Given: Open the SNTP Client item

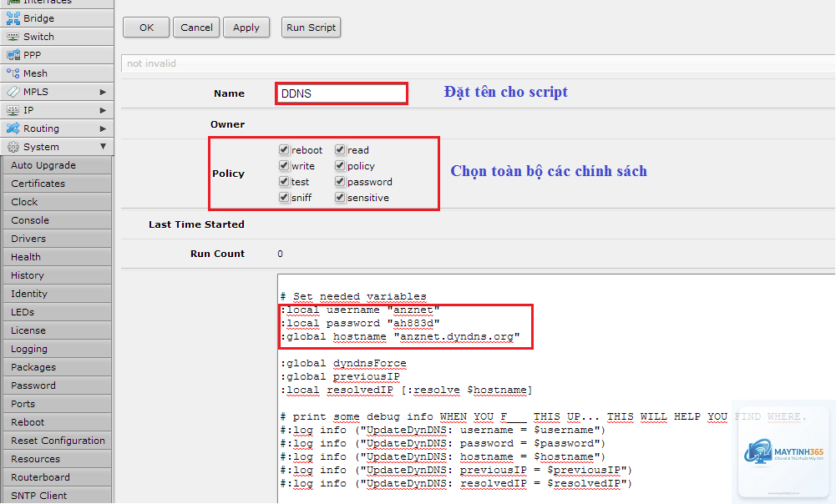Looking at the screenshot, I should coord(57,496).
